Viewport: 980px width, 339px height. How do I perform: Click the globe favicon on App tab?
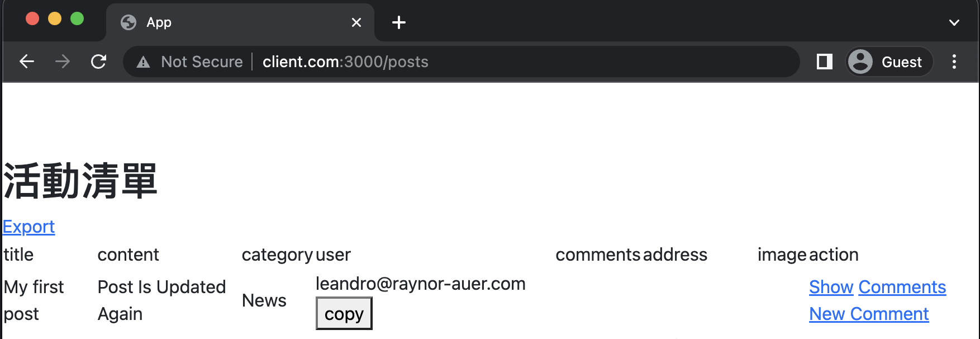pyautogui.click(x=129, y=22)
